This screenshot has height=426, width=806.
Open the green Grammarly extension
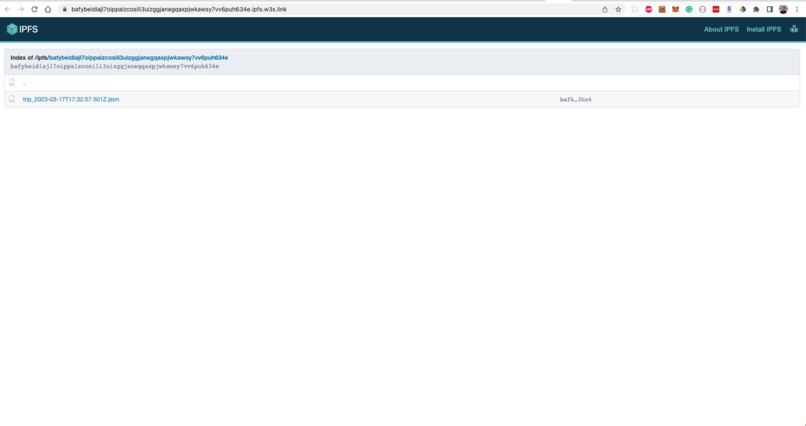(689, 9)
